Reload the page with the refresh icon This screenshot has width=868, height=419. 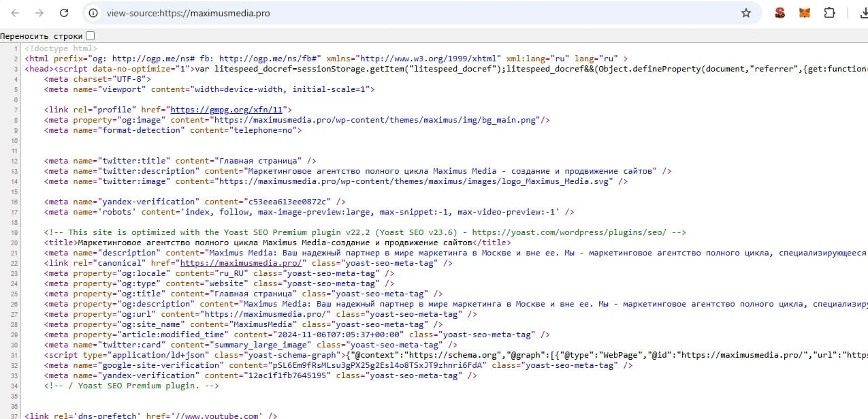(63, 13)
